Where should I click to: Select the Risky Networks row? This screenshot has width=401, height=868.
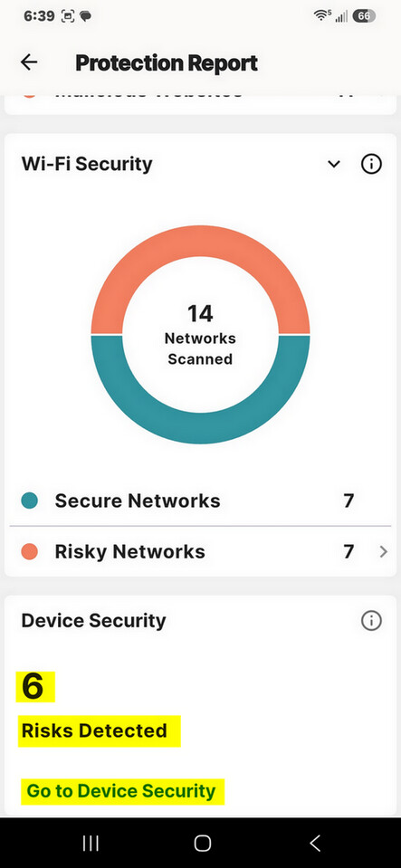[x=201, y=551]
